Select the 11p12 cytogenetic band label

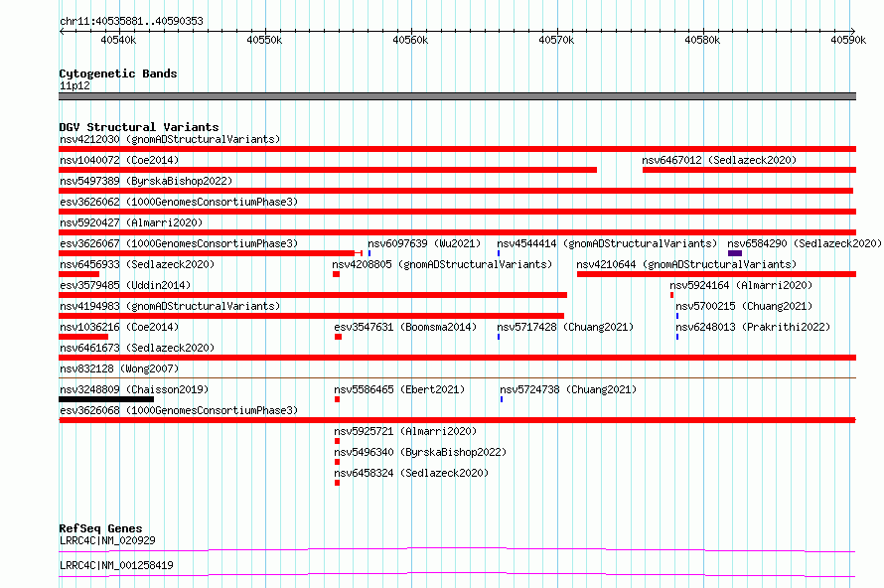click(x=74, y=85)
